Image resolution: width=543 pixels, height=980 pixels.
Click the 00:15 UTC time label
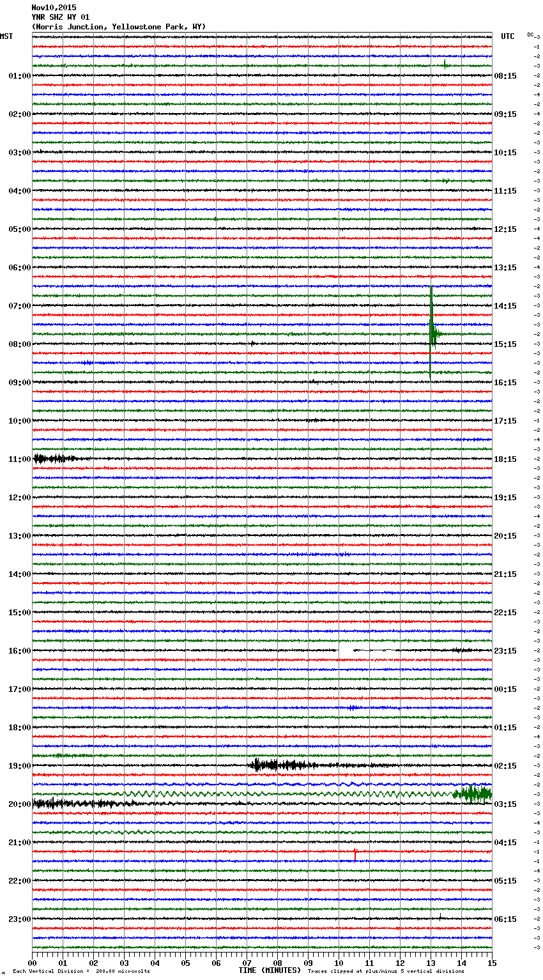[x=505, y=689]
